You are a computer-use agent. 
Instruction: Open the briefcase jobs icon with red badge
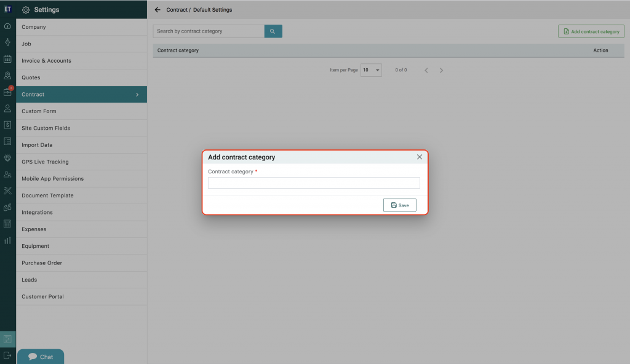(x=7, y=92)
